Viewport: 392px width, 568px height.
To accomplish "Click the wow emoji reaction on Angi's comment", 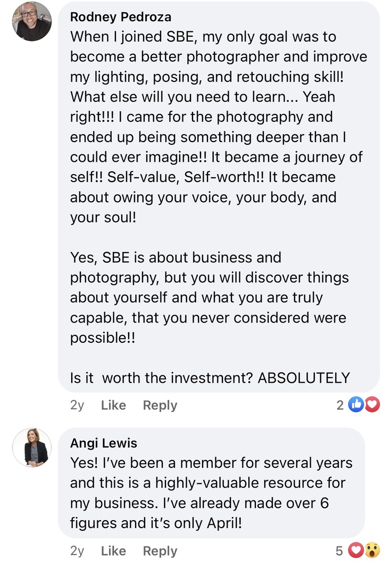I will click(373, 551).
